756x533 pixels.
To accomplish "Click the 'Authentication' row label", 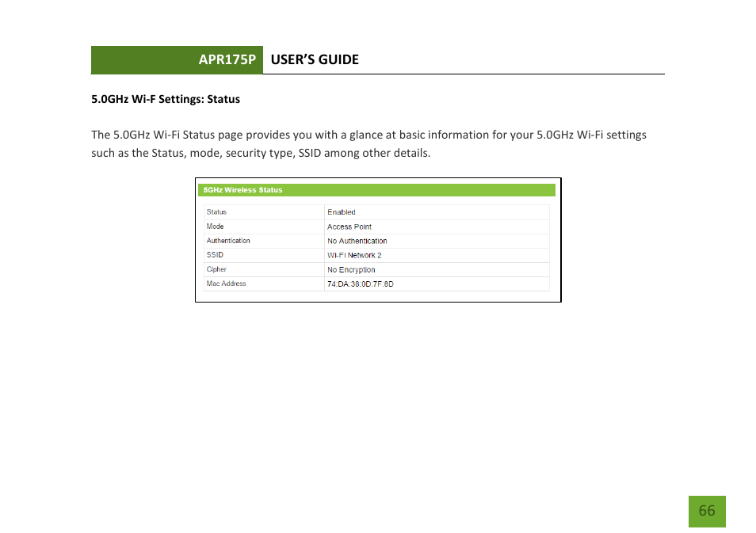I will pos(228,241).
